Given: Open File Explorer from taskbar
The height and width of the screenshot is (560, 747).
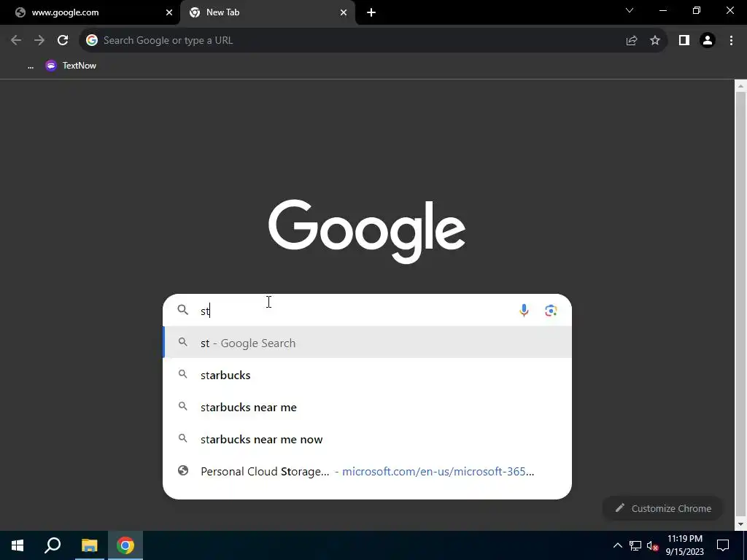Looking at the screenshot, I should click(89, 545).
